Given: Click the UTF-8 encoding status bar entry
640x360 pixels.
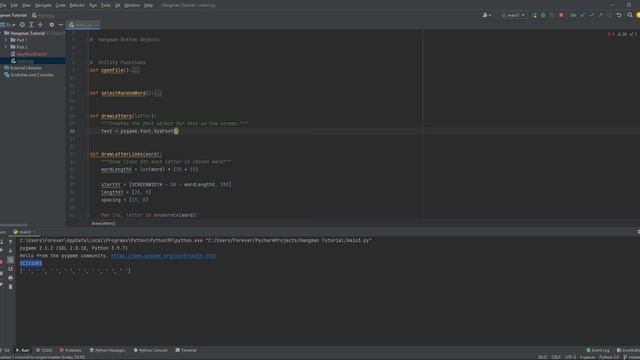Looking at the screenshot, I should [570, 357].
